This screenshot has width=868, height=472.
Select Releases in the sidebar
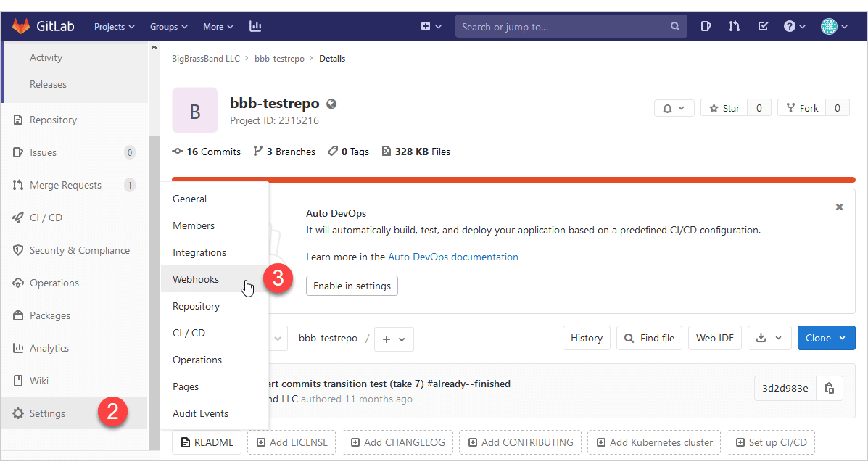pos(48,84)
